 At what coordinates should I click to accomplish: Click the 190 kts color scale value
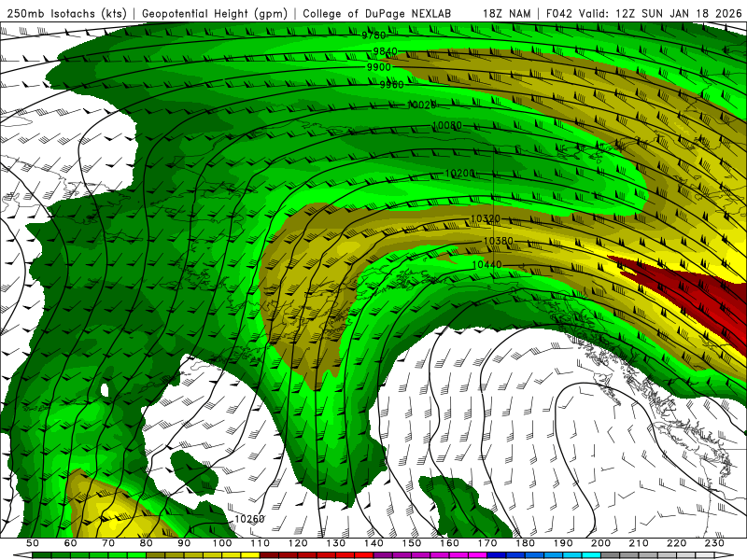(563, 543)
